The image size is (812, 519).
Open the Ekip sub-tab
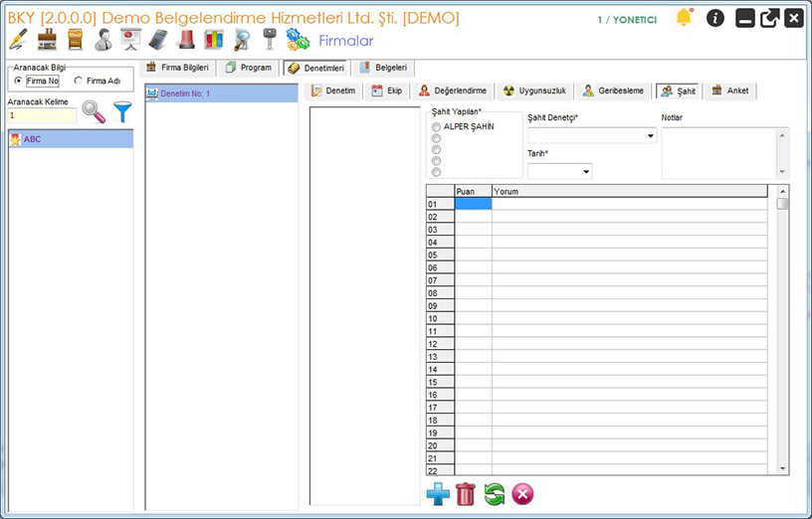click(x=387, y=90)
